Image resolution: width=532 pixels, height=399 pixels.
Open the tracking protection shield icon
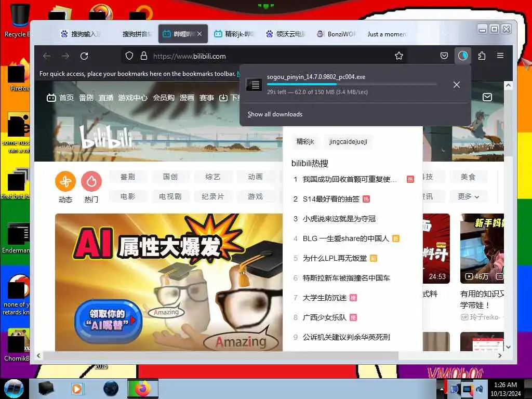coord(129,56)
